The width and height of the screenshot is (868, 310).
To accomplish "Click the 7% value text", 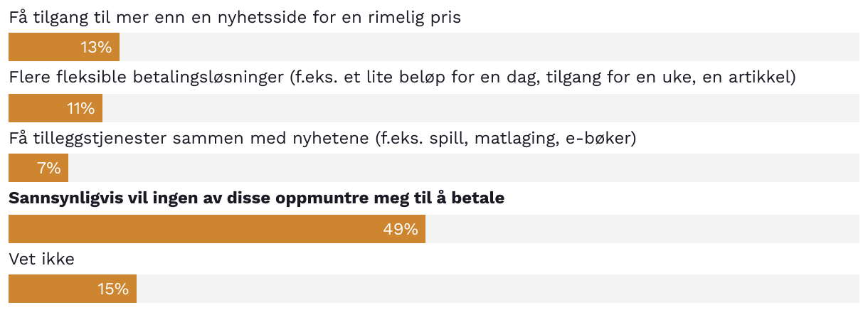I will point(48,169).
